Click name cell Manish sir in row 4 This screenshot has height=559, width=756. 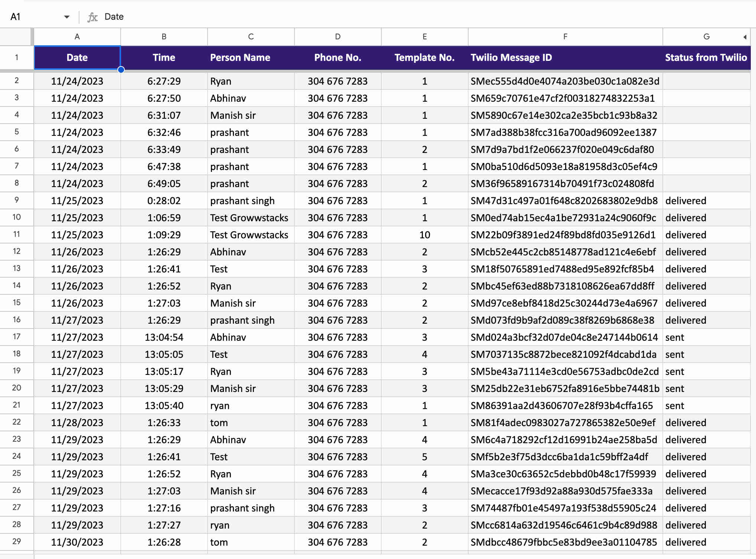pos(251,115)
